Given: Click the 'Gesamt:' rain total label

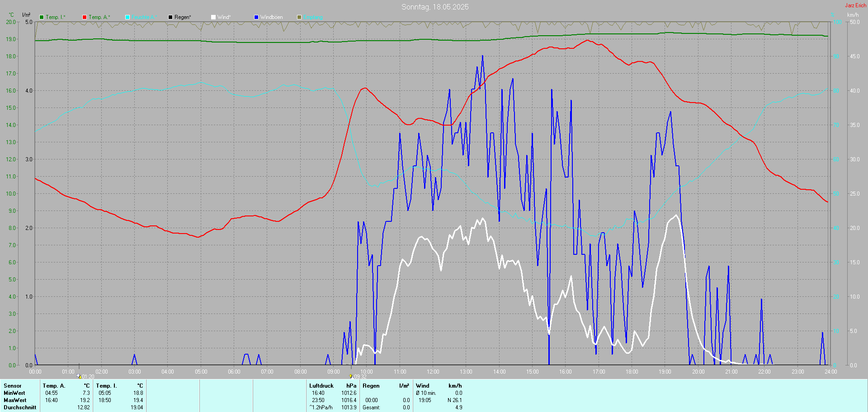Looking at the screenshot, I should pyautogui.click(x=371, y=407).
